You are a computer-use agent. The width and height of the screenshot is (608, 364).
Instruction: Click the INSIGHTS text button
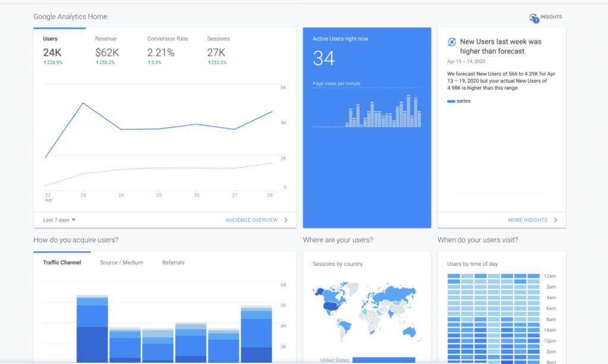pos(551,17)
